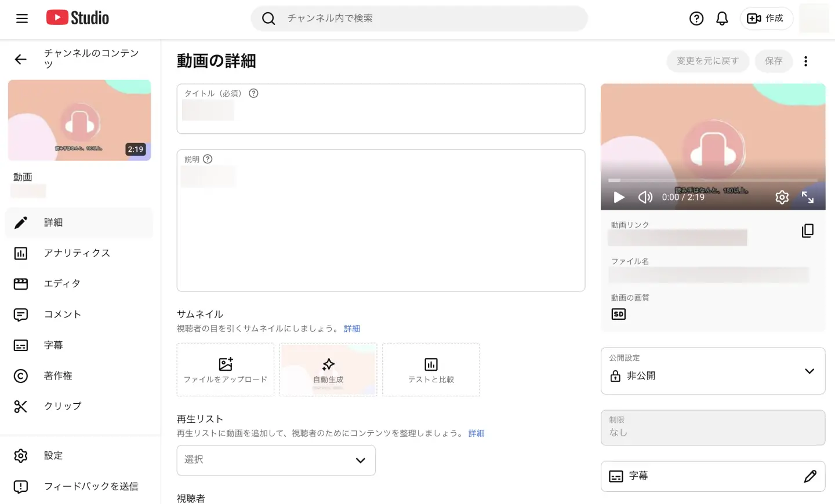Open アナリティクス from the sidebar
This screenshot has width=835, height=504.
pos(20,253)
